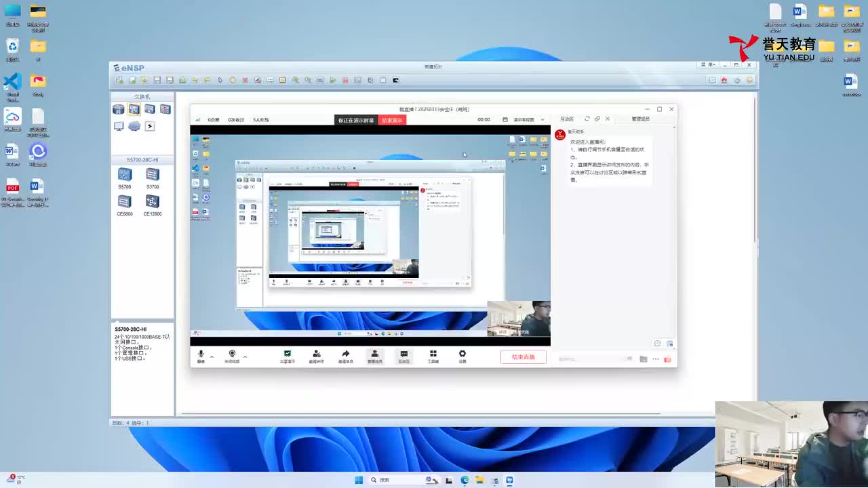Pick the CE6800 switch model
The height and width of the screenshot is (488, 868).
(x=125, y=205)
